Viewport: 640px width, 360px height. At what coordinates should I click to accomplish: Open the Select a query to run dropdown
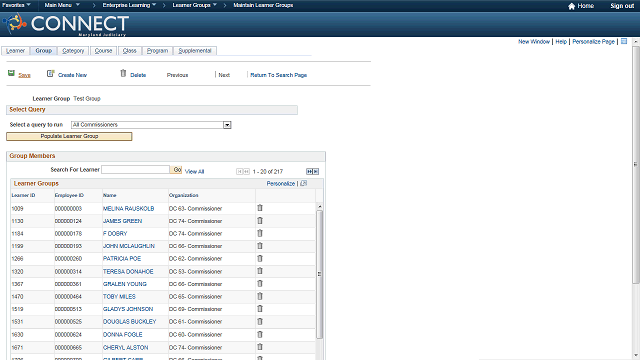click(x=227, y=125)
